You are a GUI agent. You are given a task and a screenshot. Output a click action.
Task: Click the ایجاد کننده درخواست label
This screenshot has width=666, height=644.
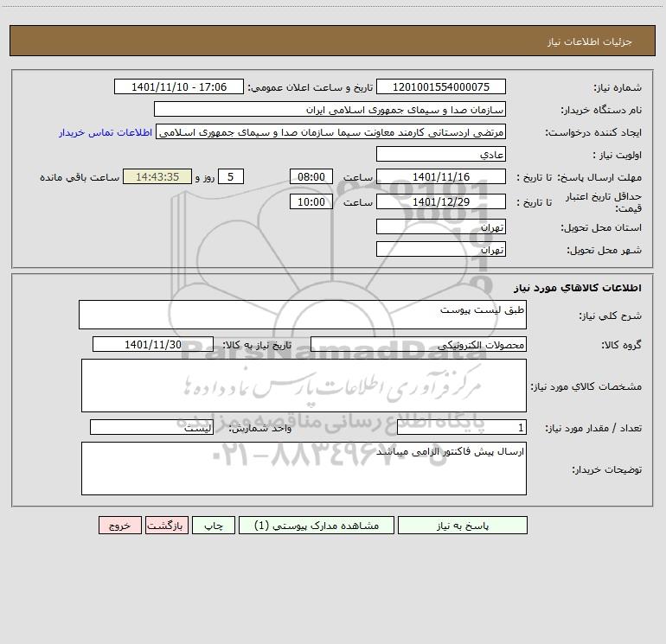point(593,133)
